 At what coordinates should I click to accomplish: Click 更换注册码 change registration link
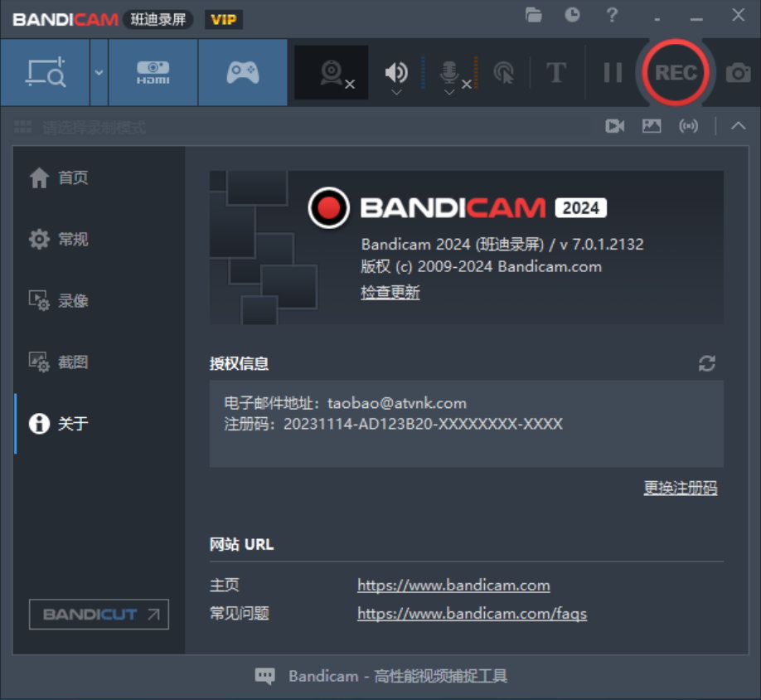point(681,488)
